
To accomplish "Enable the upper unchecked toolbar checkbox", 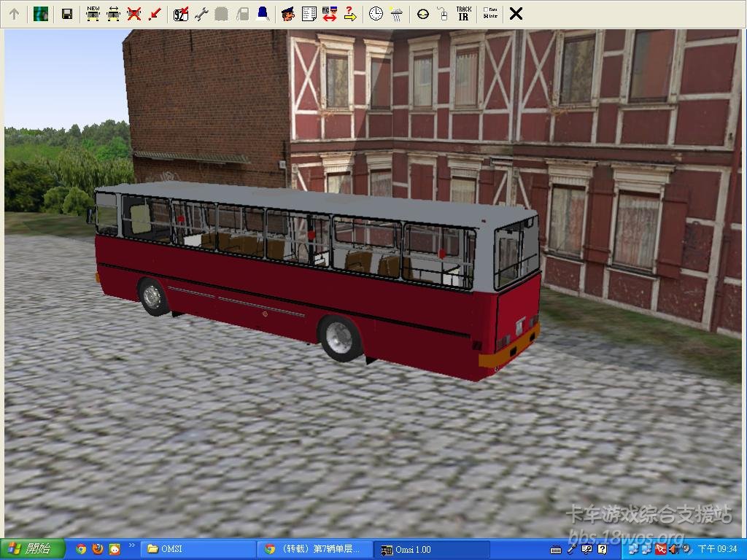I will point(485,9).
